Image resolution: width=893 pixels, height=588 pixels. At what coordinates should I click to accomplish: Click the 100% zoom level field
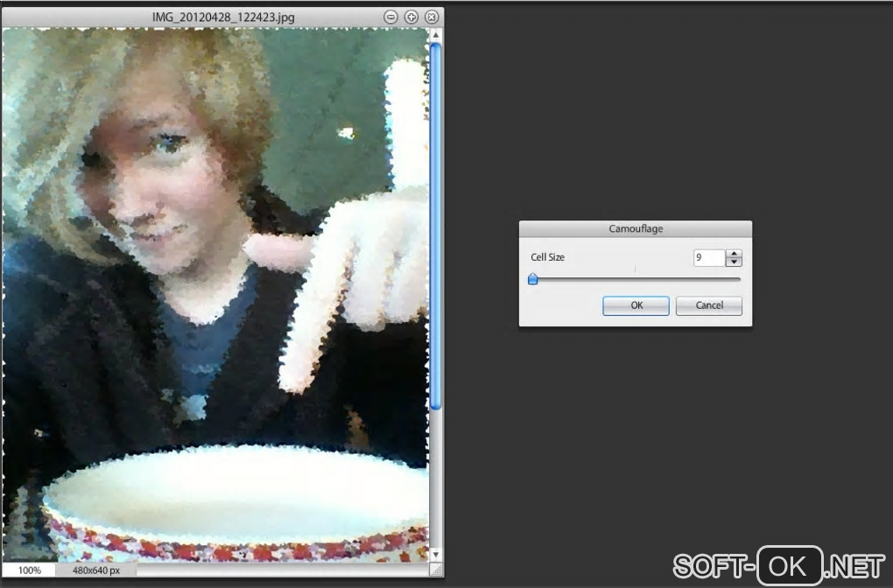tap(29, 570)
